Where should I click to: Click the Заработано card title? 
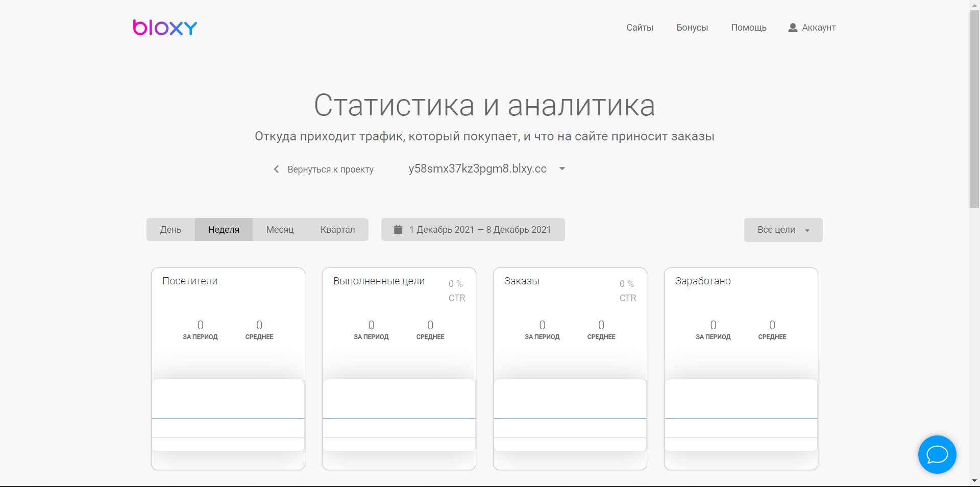pos(703,281)
